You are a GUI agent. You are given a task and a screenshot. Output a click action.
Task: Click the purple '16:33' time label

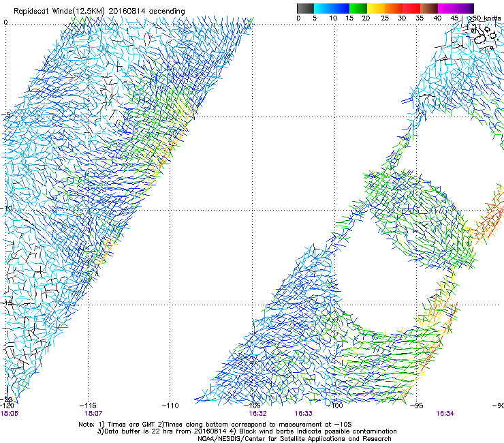pyautogui.click(x=303, y=414)
